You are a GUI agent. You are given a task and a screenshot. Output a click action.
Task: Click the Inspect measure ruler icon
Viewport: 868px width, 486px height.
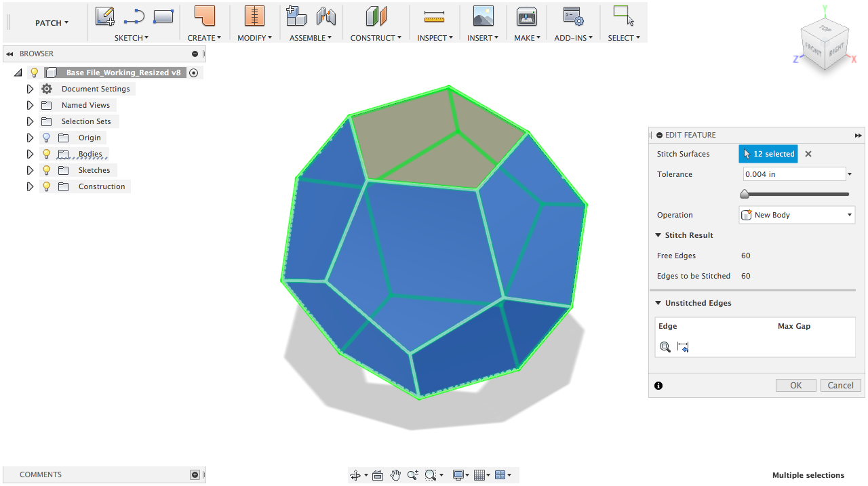433,16
